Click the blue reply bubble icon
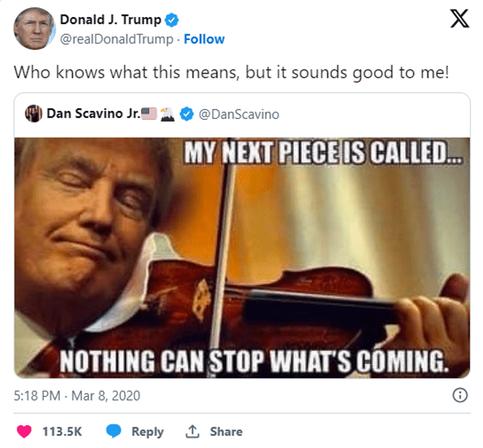The width and height of the screenshot is (483, 448). tap(114, 432)
